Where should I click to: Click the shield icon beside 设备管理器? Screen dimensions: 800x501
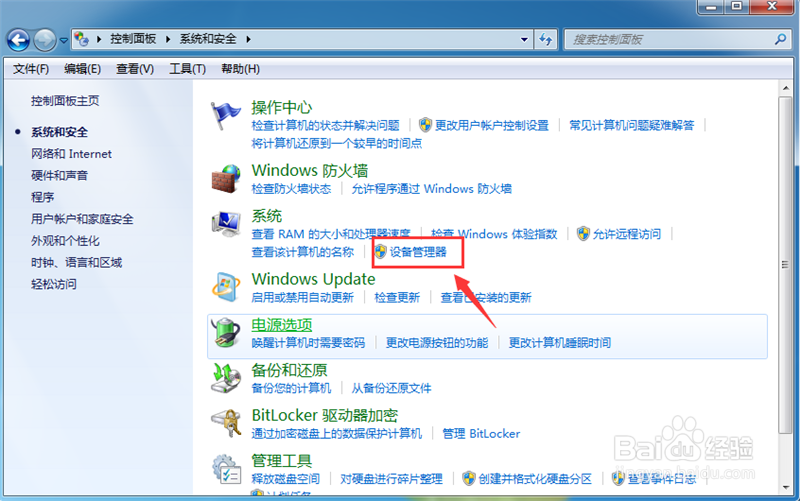coord(380,252)
